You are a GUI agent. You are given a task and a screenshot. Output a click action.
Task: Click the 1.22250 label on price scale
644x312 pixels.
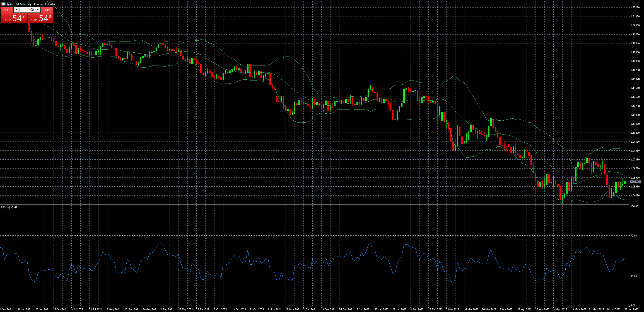(635, 8)
